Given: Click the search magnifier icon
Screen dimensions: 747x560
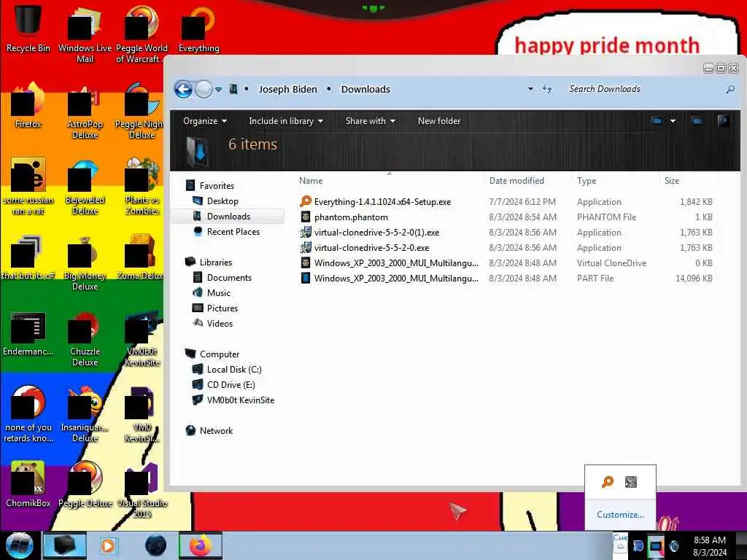Looking at the screenshot, I should (729, 89).
